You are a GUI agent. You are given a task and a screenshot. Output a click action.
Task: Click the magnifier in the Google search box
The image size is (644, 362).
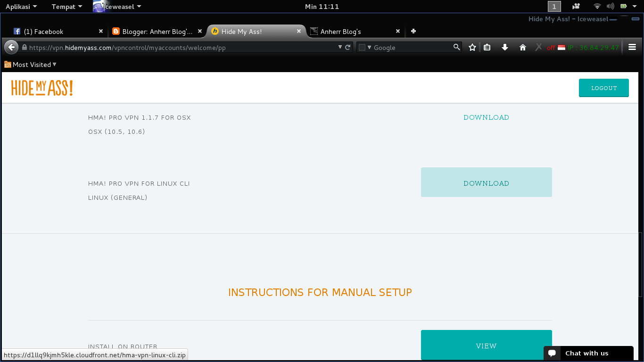pos(456,47)
